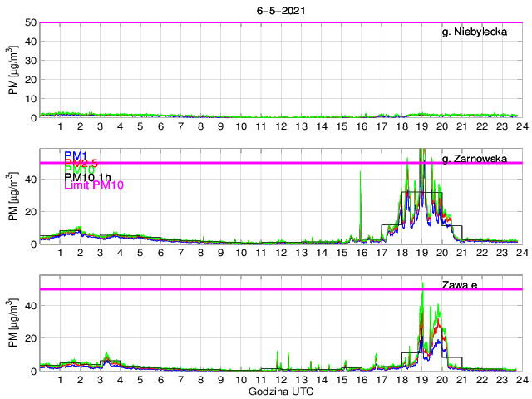The height and width of the screenshot is (399, 532).
Task: Click the green peak near hour 19 in Zawale plot
Action: click(x=423, y=287)
